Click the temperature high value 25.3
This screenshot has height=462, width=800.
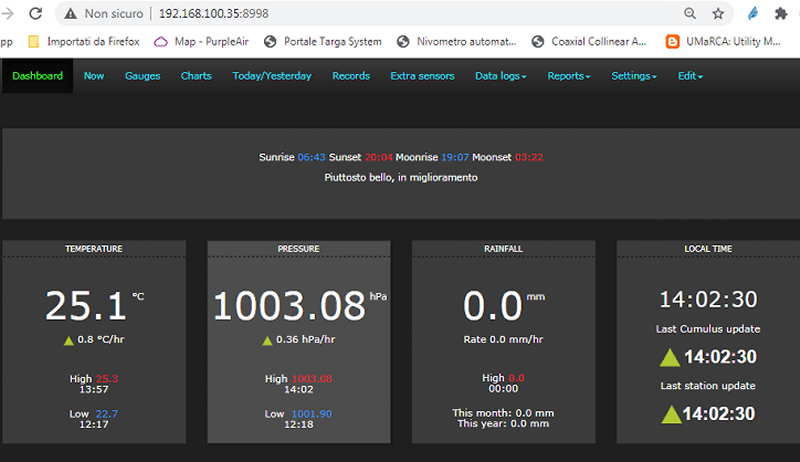(x=107, y=379)
